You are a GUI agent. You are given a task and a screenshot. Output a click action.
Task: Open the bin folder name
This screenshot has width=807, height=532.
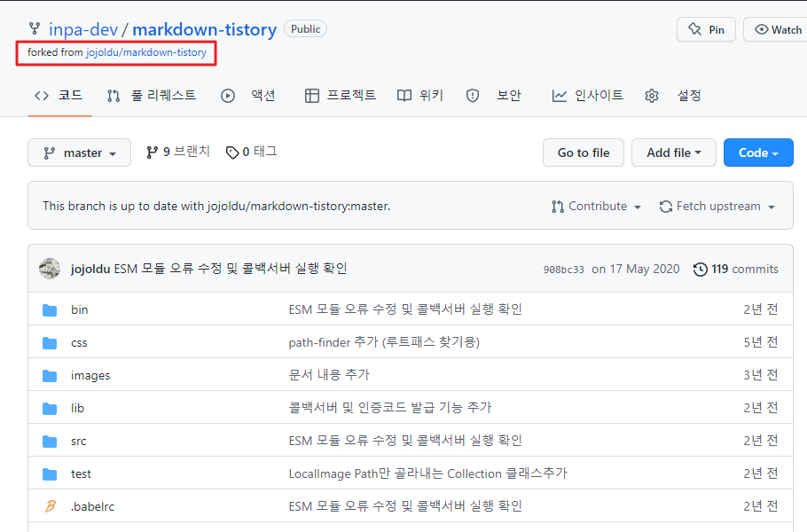click(x=79, y=309)
